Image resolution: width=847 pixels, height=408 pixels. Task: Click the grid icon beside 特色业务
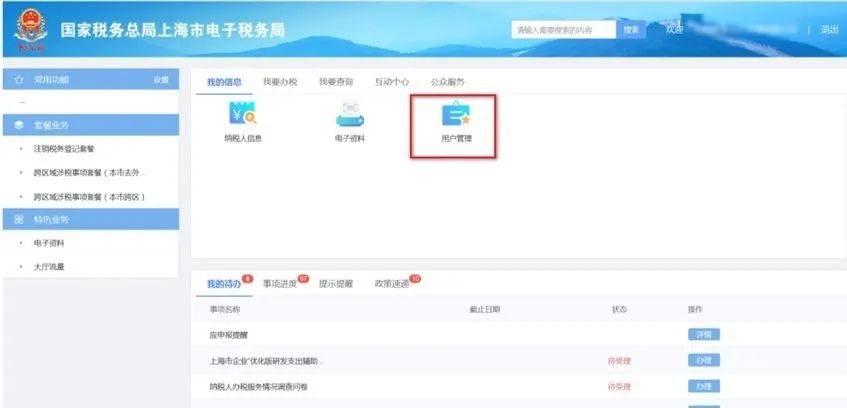(x=19, y=219)
